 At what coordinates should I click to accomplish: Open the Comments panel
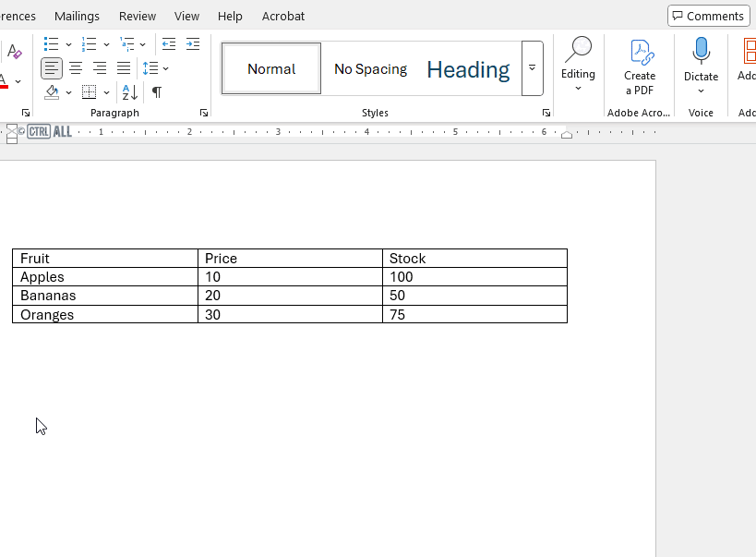tap(708, 16)
